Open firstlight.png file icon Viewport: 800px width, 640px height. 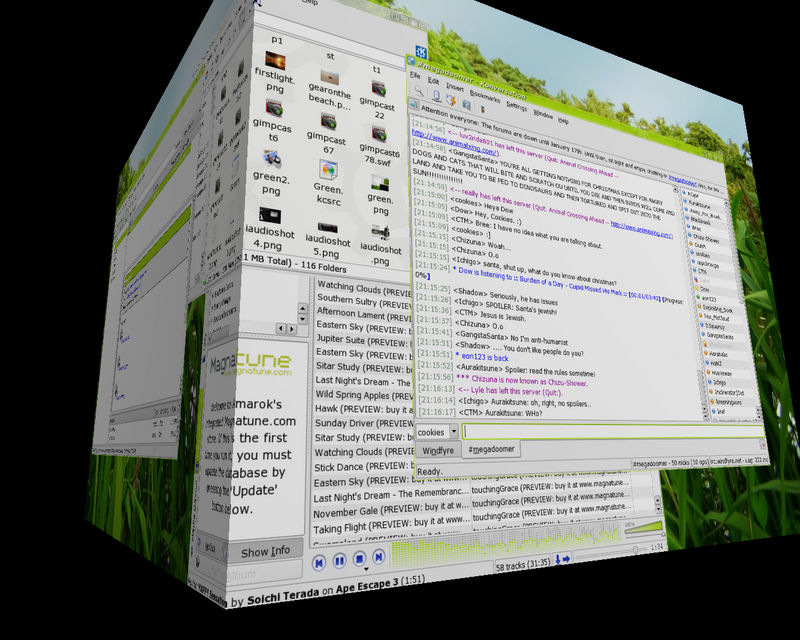[x=275, y=61]
